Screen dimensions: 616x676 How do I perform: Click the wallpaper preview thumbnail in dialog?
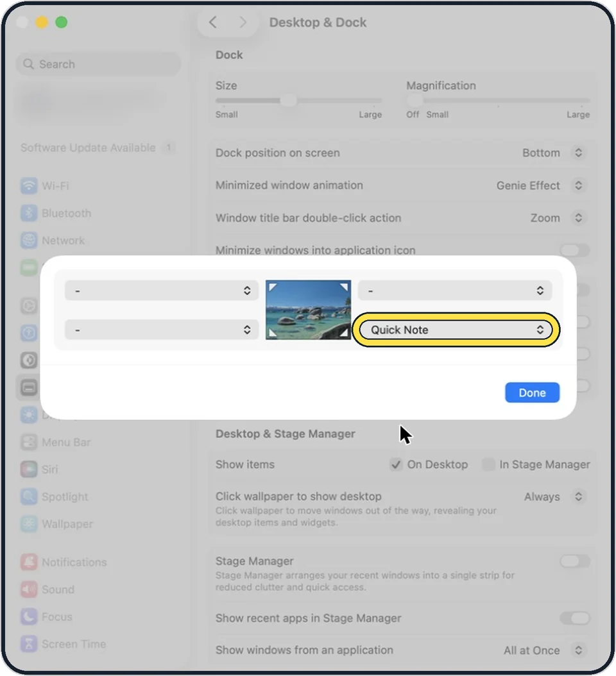click(x=309, y=310)
